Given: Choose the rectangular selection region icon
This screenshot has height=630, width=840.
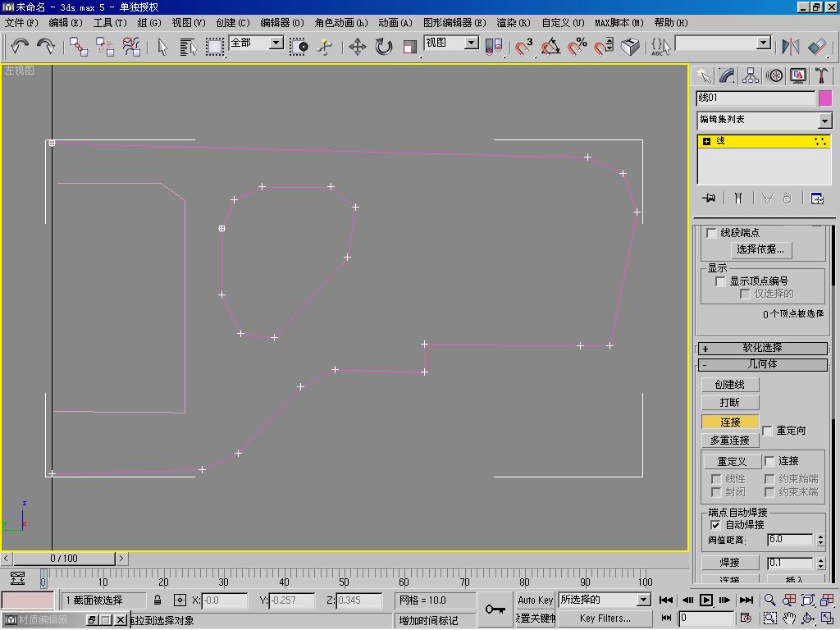Looking at the screenshot, I should click(215, 47).
